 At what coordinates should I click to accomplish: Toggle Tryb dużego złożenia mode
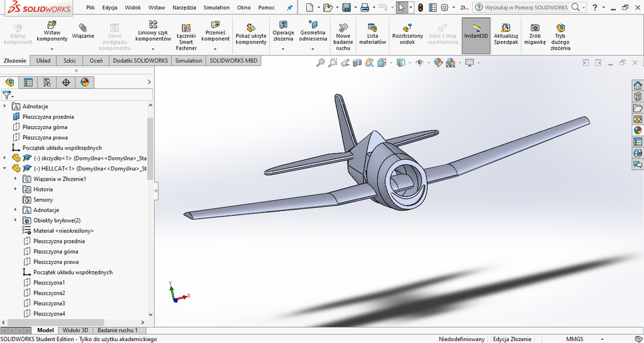coord(560,28)
